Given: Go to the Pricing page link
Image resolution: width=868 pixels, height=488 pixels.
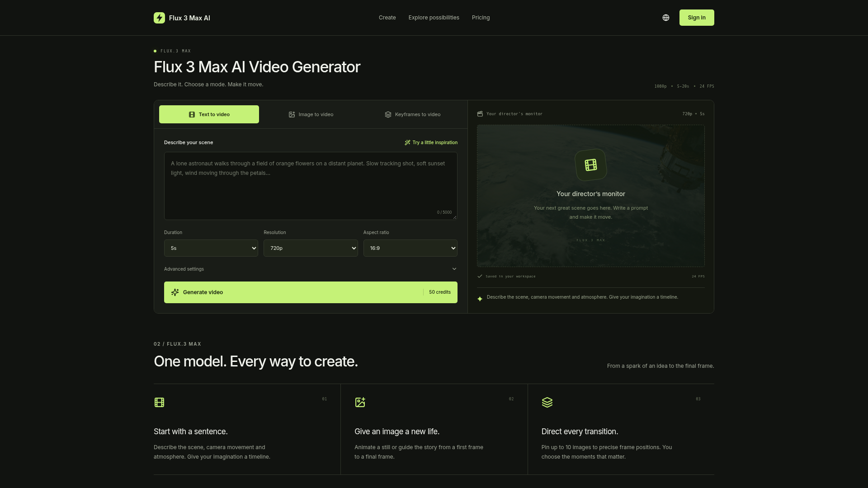Looking at the screenshot, I should pyautogui.click(x=481, y=18).
